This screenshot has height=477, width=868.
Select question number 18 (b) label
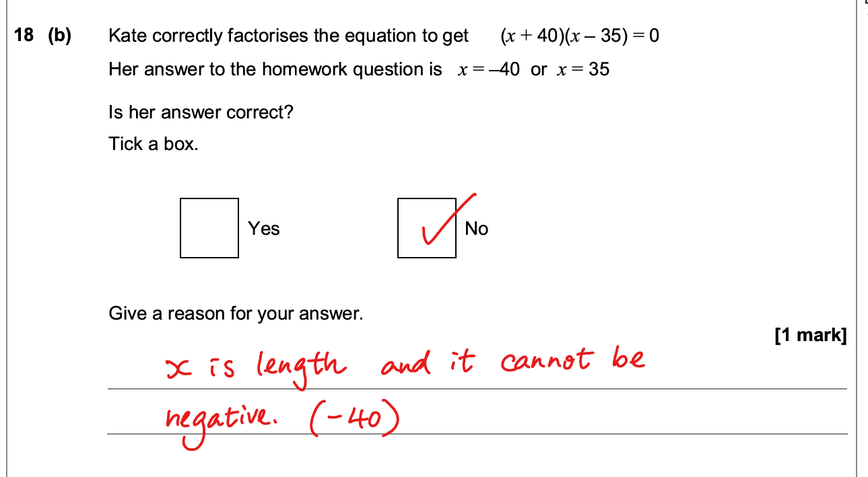tap(42, 36)
